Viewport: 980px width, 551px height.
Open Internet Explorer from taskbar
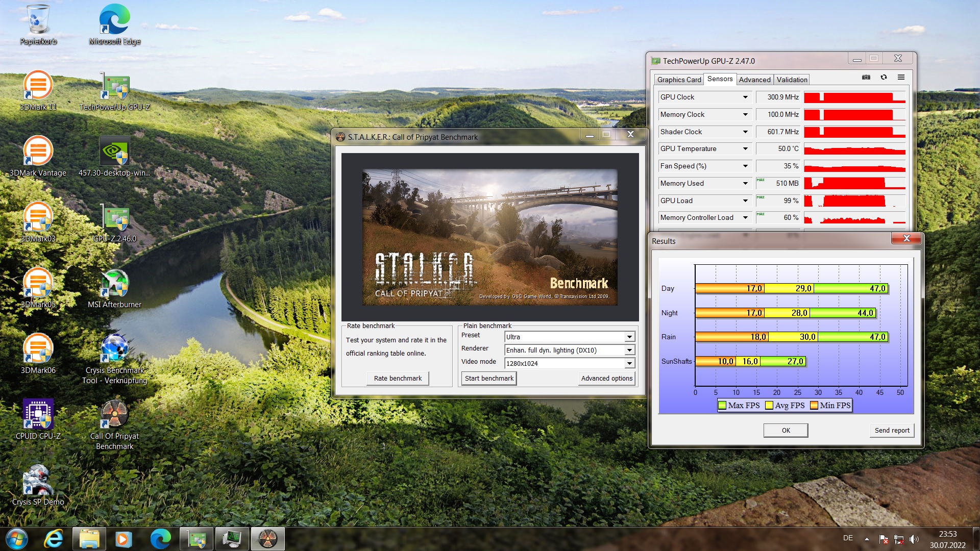click(x=53, y=539)
